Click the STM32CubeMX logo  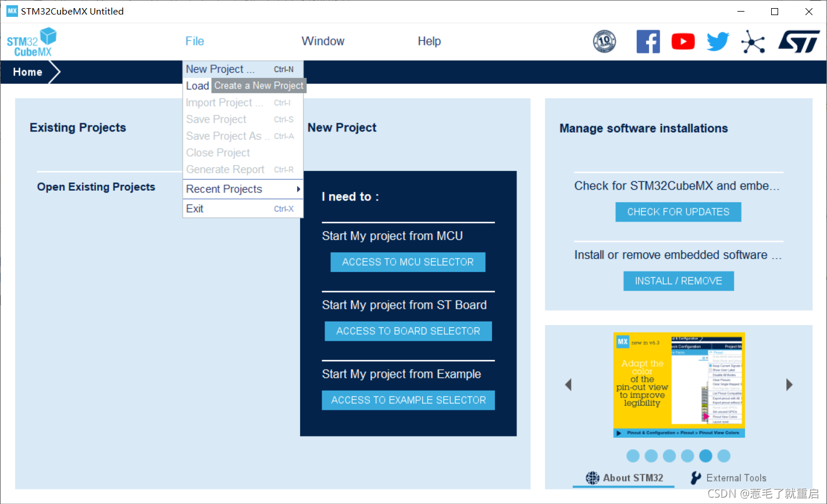click(32, 42)
